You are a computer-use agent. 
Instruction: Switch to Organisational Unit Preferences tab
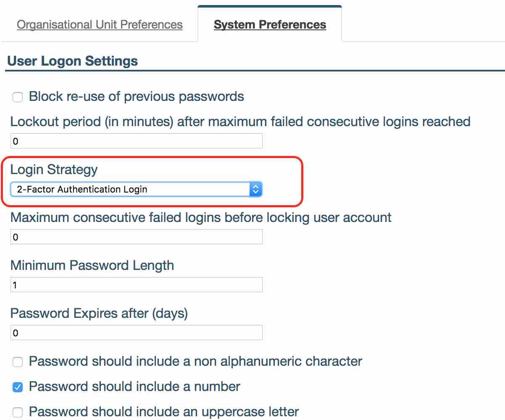100,24
